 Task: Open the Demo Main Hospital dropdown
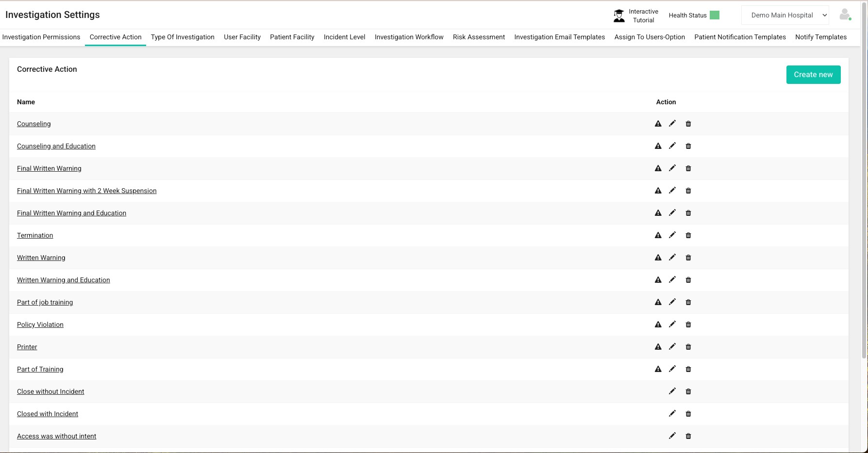click(x=785, y=15)
